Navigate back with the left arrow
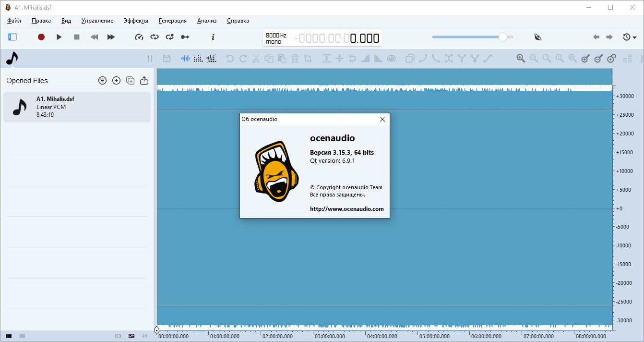644x342 pixels. 596,37
